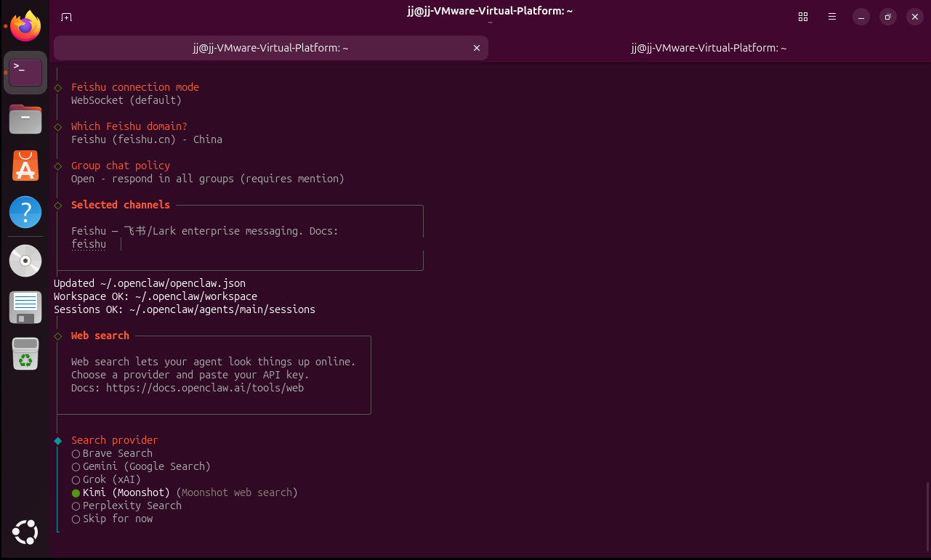The image size is (931, 560).
Task: Click the Terminal icon in the dock
Action: point(25,73)
